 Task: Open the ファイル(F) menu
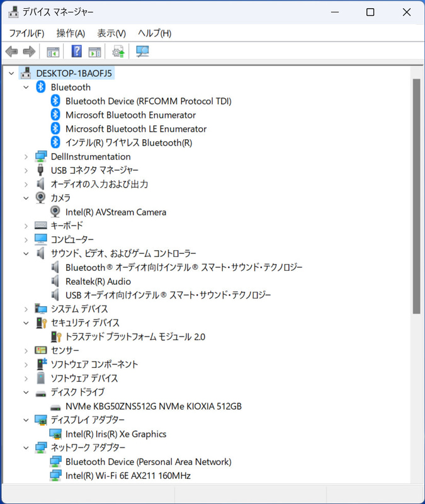(x=26, y=33)
